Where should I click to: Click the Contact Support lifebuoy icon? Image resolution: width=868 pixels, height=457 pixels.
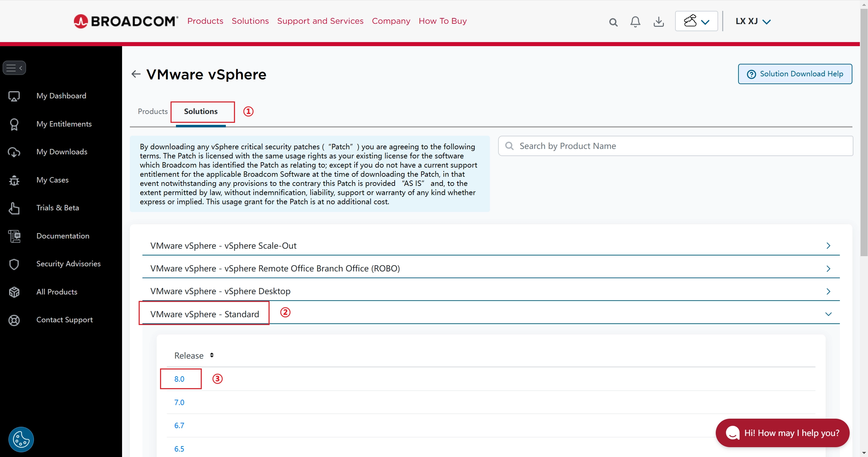(14, 320)
